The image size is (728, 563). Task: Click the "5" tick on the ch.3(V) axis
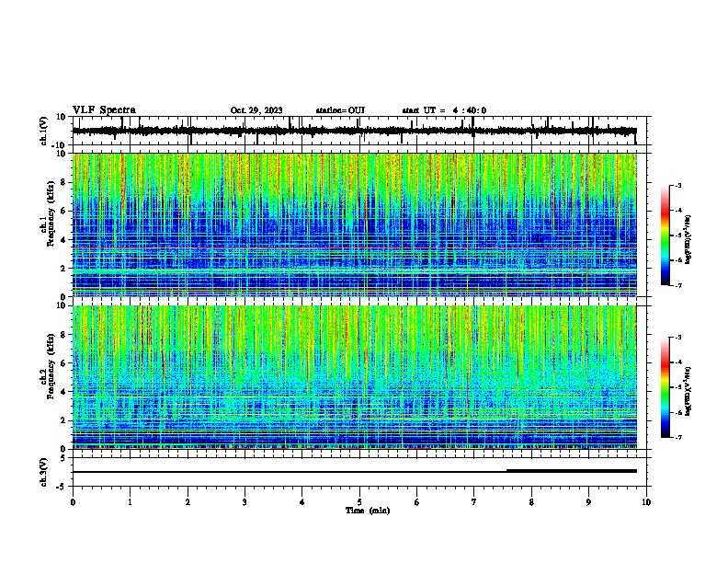click(x=64, y=457)
